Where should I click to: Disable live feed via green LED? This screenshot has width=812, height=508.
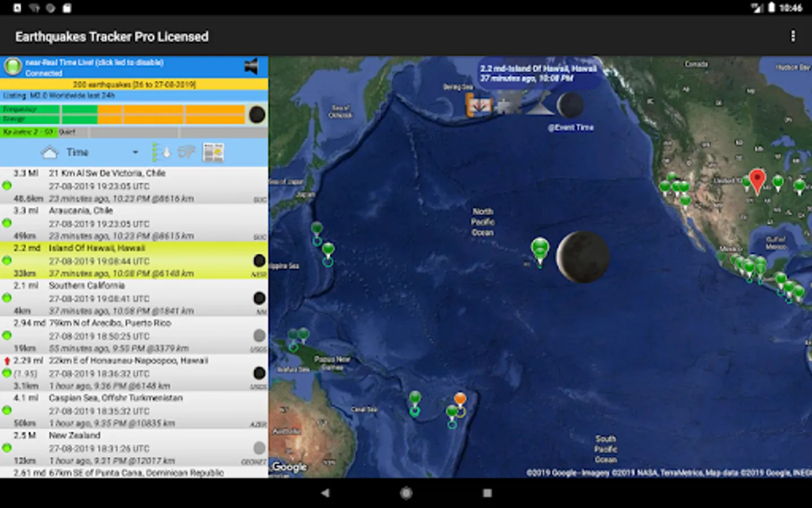[12, 67]
